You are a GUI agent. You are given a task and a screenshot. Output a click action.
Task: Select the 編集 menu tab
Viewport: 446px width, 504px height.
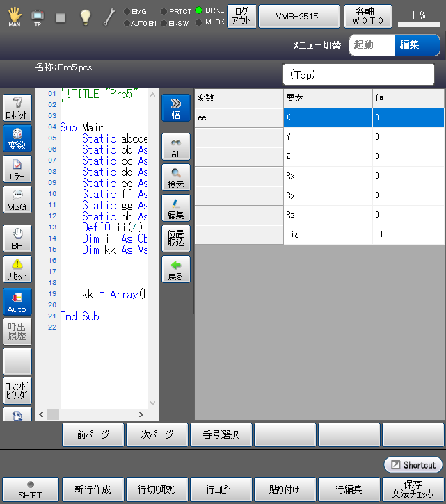click(x=417, y=45)
